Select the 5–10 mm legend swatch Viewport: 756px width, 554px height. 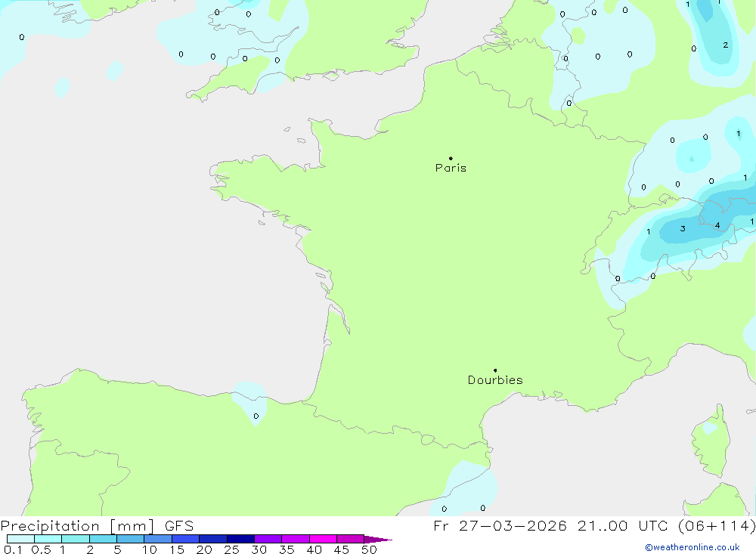tap(131, 539)
